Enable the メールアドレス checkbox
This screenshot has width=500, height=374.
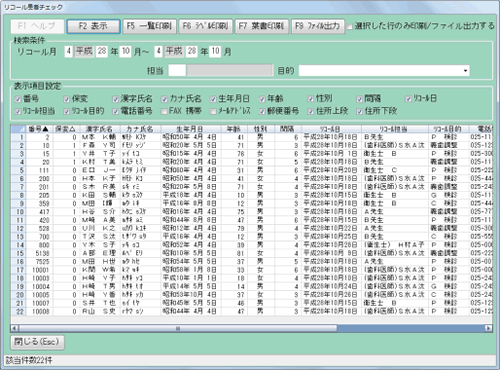(x=213, y=111)
